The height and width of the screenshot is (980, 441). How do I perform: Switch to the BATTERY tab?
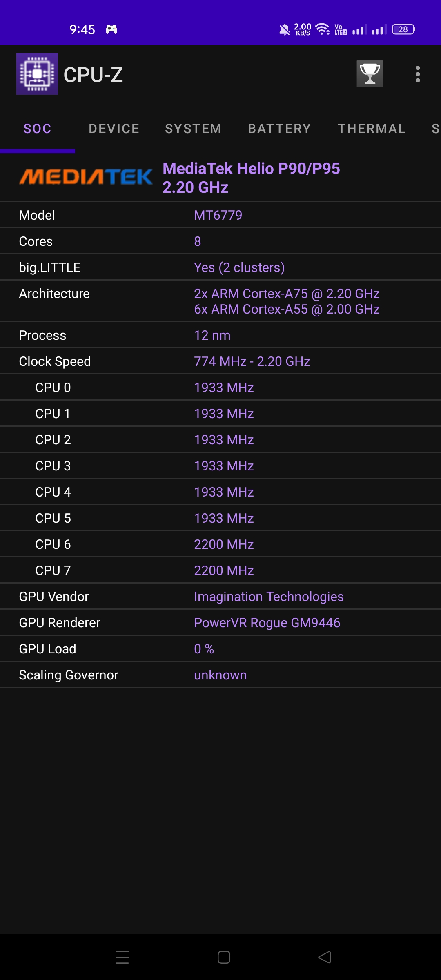(x=279, y=129)
